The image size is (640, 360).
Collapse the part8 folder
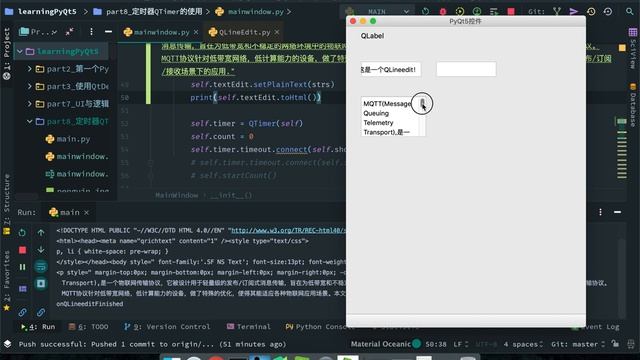(29, 121)
